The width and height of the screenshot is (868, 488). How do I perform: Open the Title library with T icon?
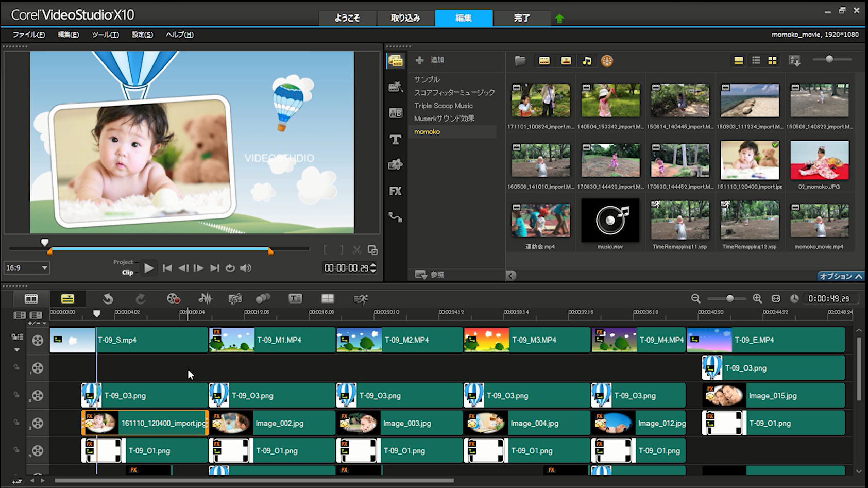pyautogui.click(x=395, y=139)
